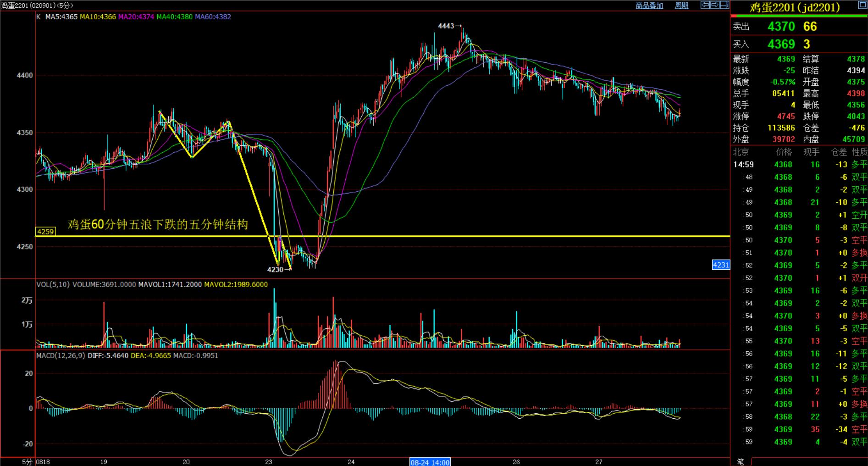Click the MA60 moving average label
The image size is (868, 466).
pos(213,17)
